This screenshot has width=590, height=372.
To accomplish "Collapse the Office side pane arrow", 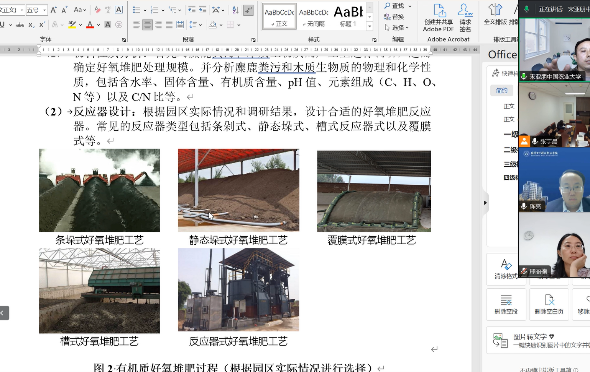I will (485, 203).
